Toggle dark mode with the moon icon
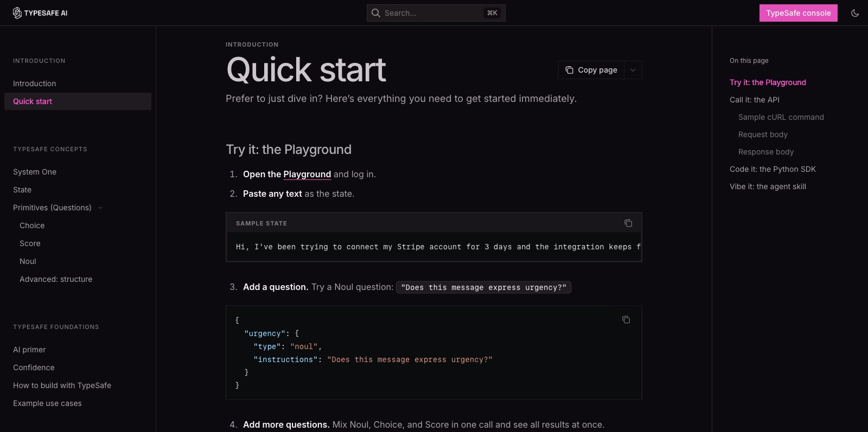Image resolution: width=868 pixels, height=432 pixels. coord(855,13)
